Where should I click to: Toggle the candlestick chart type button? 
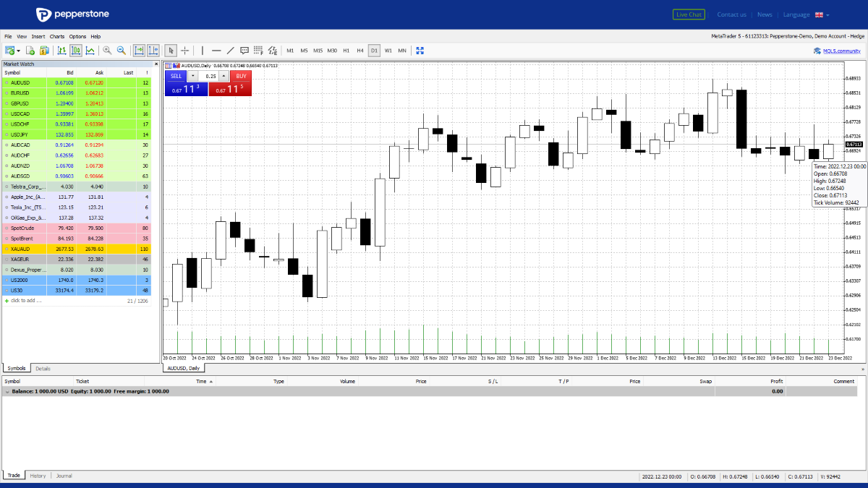75,51
